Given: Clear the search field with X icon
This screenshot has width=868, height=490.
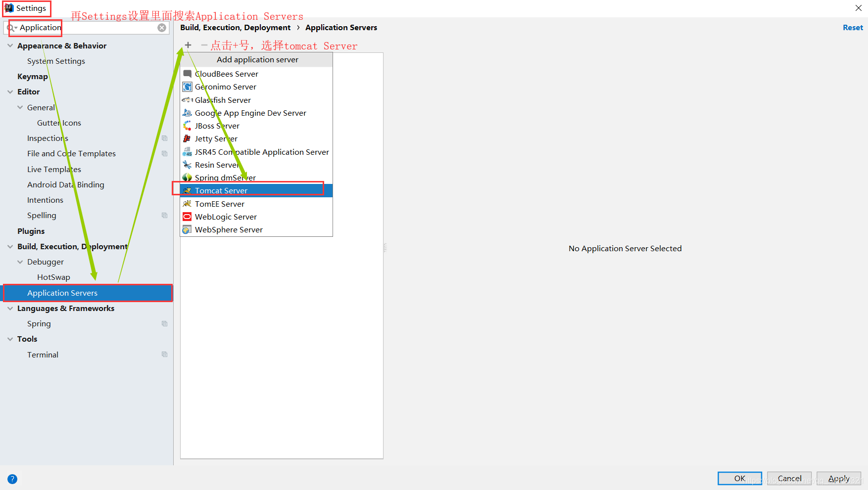Looking at the screenshot, I should coord(162,28).
